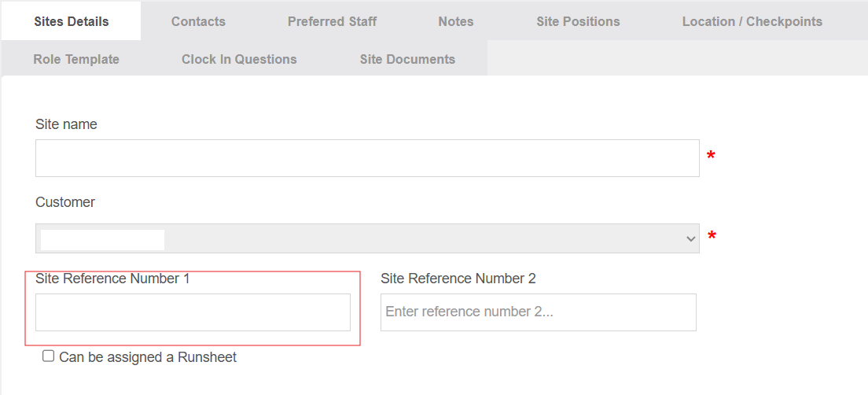Switch to the Role Template tab
The height and width of the screenshot is (395, 868).
point(76,59)
